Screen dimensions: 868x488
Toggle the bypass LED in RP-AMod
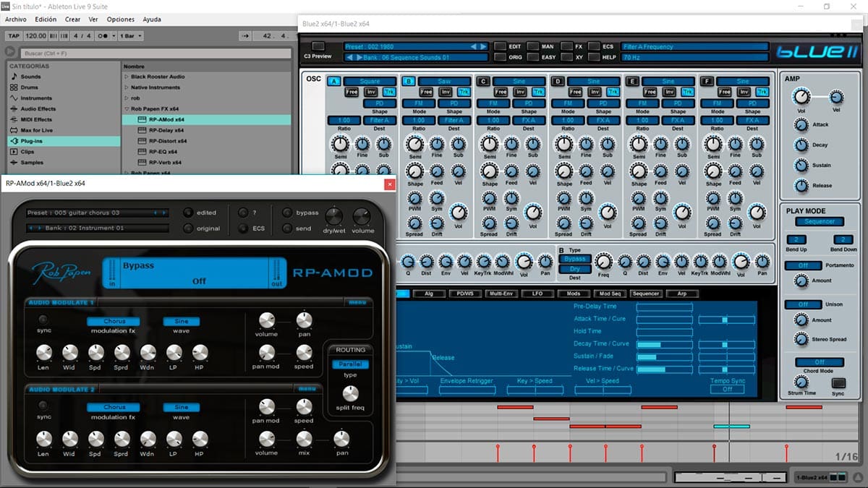pos(287,213)
